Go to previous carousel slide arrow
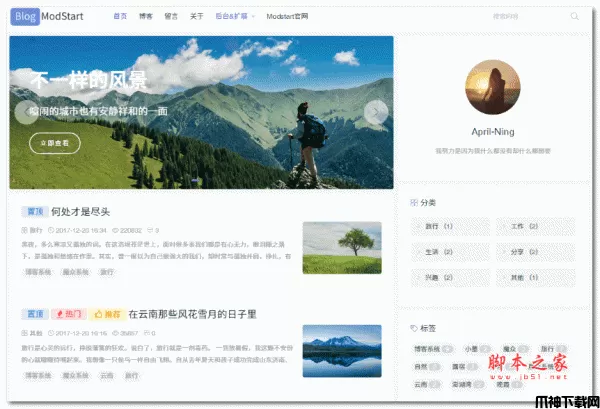This screenshot has height=409, width=600. coord(26,112)
